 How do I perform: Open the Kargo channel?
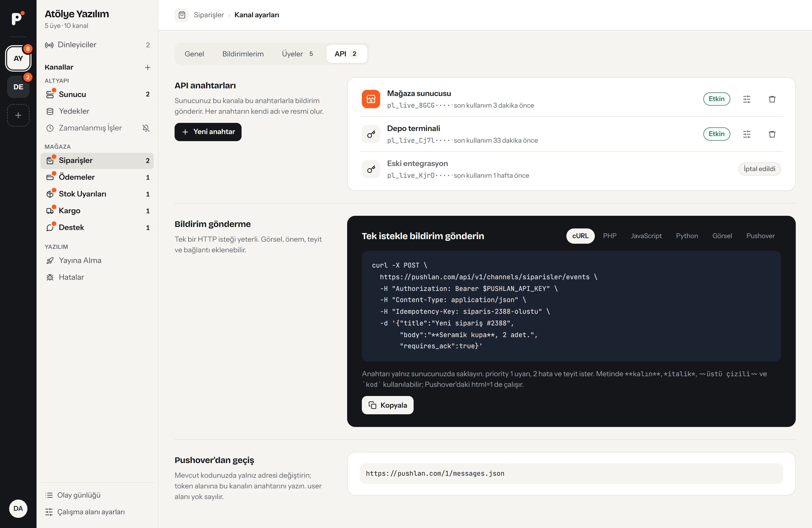pos(97,211)
